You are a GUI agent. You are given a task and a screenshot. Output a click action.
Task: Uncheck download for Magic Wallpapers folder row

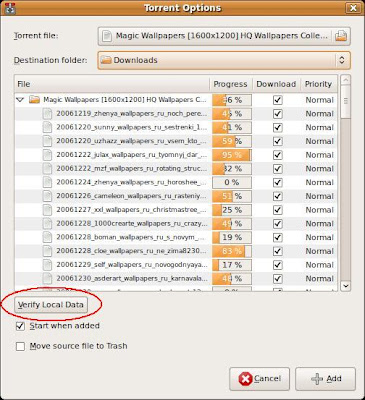[x=277, y=100]
